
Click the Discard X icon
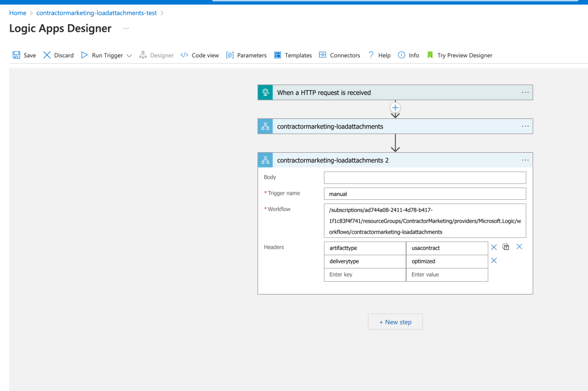pos(47,55)
